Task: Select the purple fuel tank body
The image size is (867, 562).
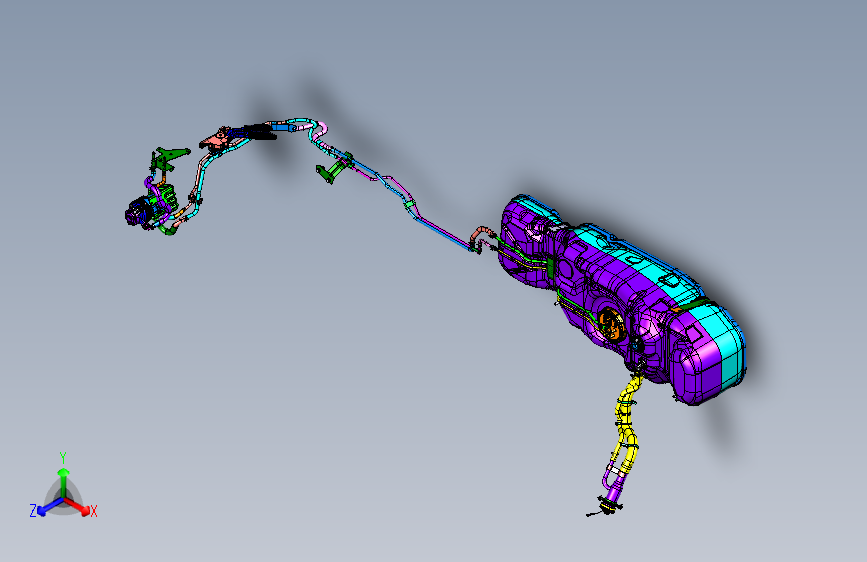Action: [603, 288]
